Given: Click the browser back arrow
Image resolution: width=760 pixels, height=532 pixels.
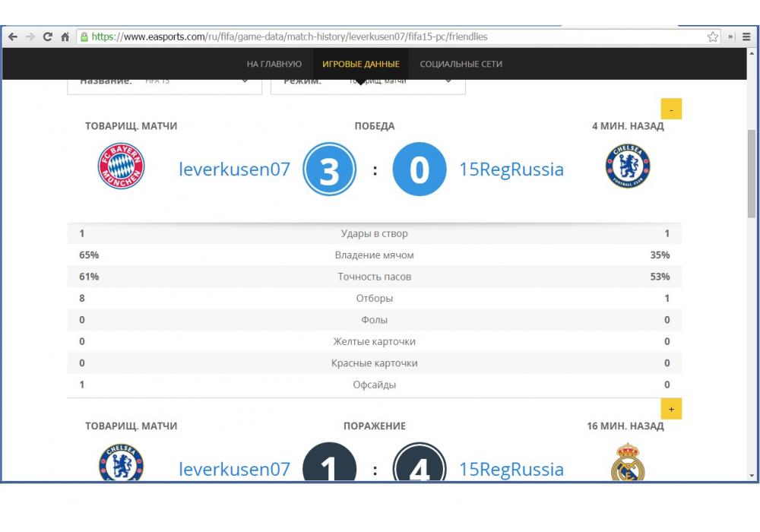Looking at the screenshot, I should point(13,36).
